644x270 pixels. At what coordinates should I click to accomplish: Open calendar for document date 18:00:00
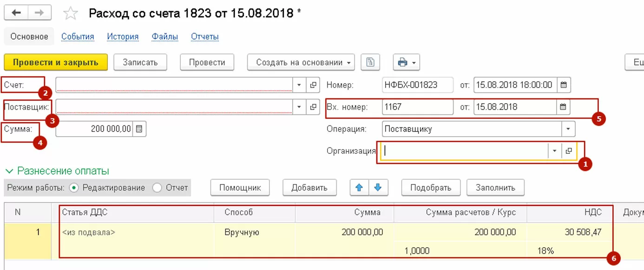[563, 85]
